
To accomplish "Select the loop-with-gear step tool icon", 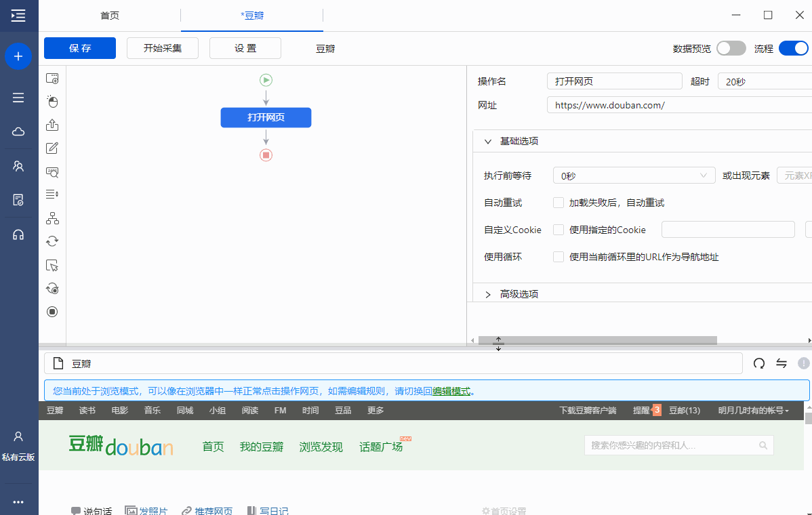I will tap(52, 289).
